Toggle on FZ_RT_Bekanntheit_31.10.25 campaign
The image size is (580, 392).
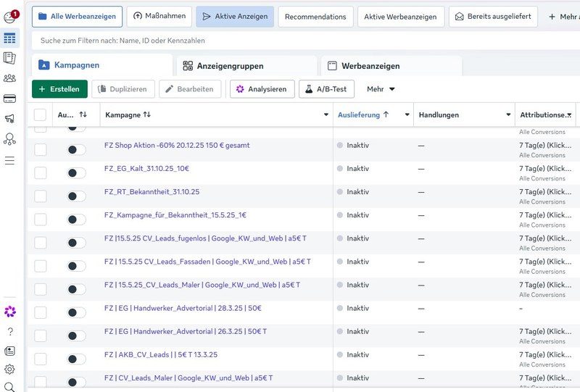[77, 196]
